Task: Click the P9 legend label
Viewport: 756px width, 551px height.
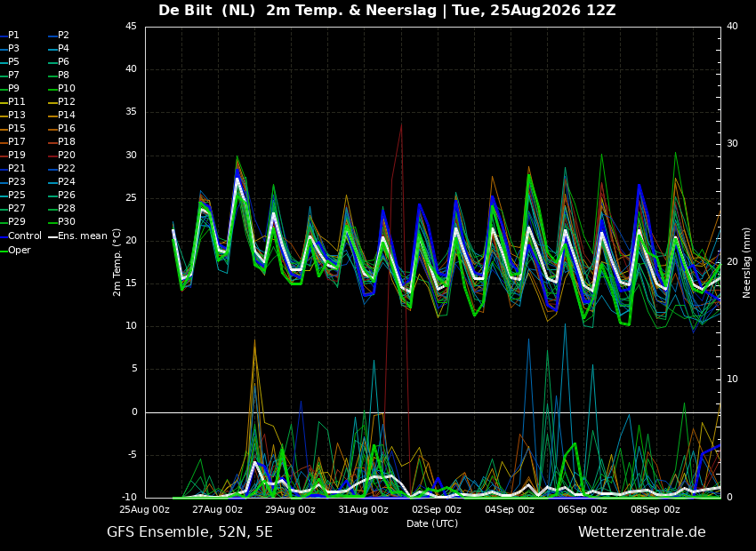Action: pyautogui.click(x=13, y=88)
